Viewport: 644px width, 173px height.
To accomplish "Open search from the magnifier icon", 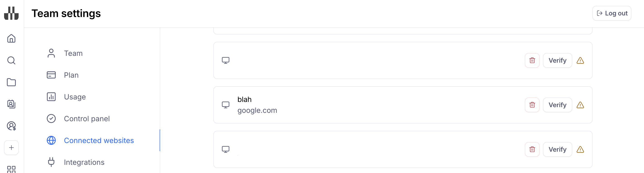I will [11, 60].
